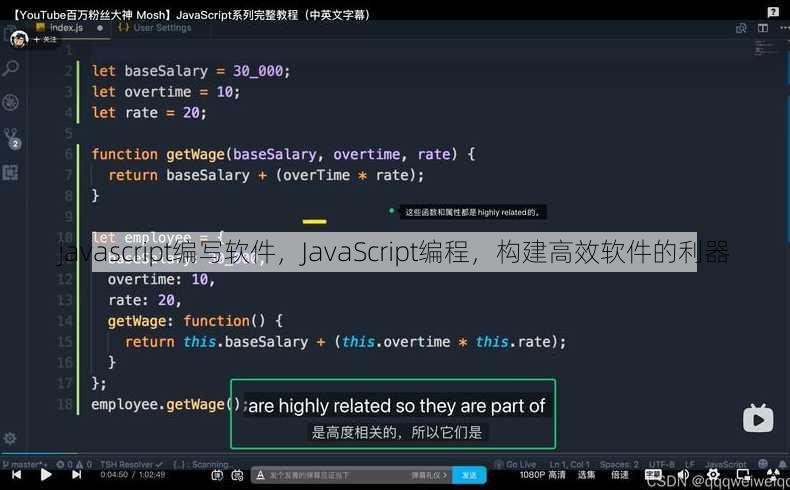790x490 pixels.
Task: Click JavaScript language mode status
Action: 726,464
